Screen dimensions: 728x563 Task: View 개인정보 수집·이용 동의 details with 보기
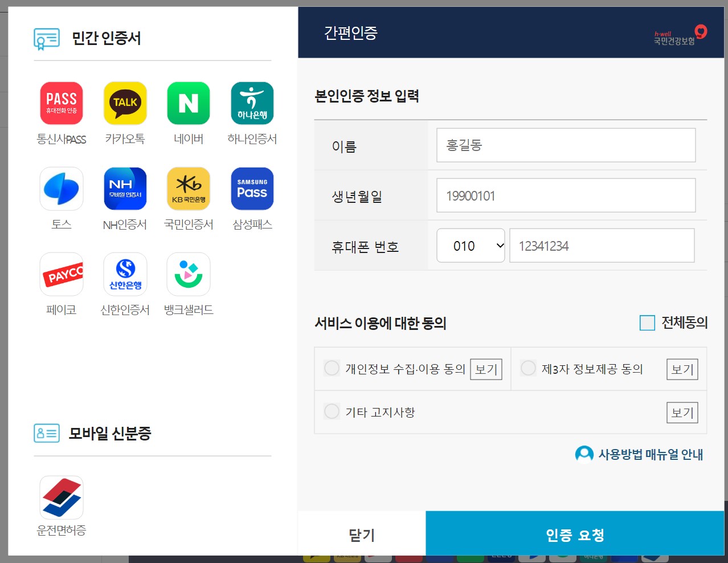click(486, 369)
